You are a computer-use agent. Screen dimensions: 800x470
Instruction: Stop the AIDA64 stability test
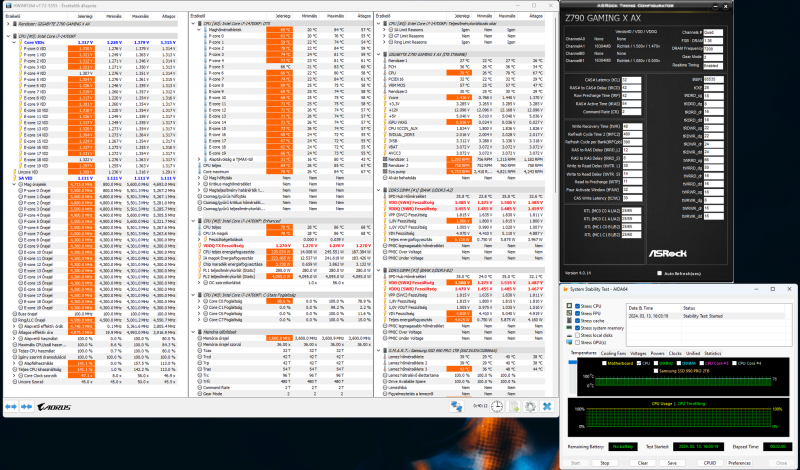coord(605,463)
